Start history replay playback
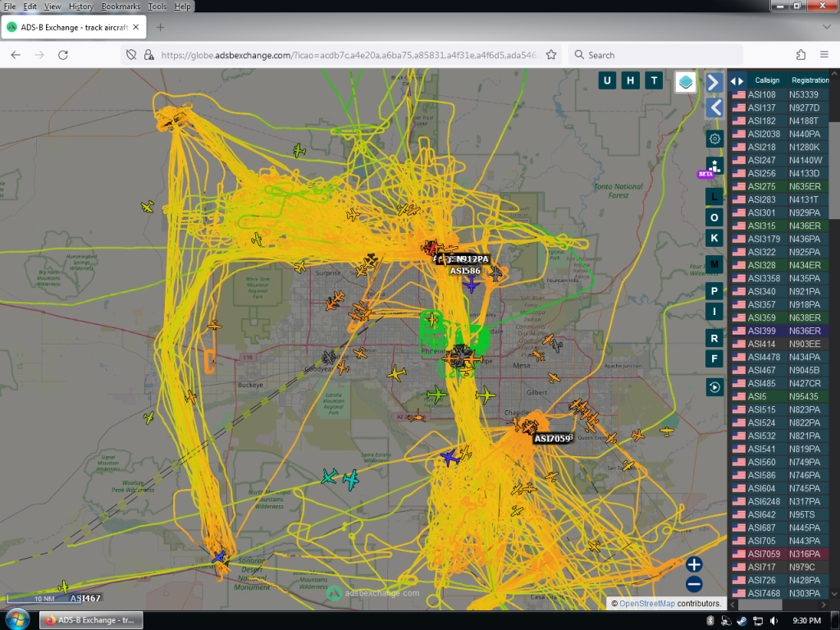Viewport: 840px width, 630px height. (714, 387)
